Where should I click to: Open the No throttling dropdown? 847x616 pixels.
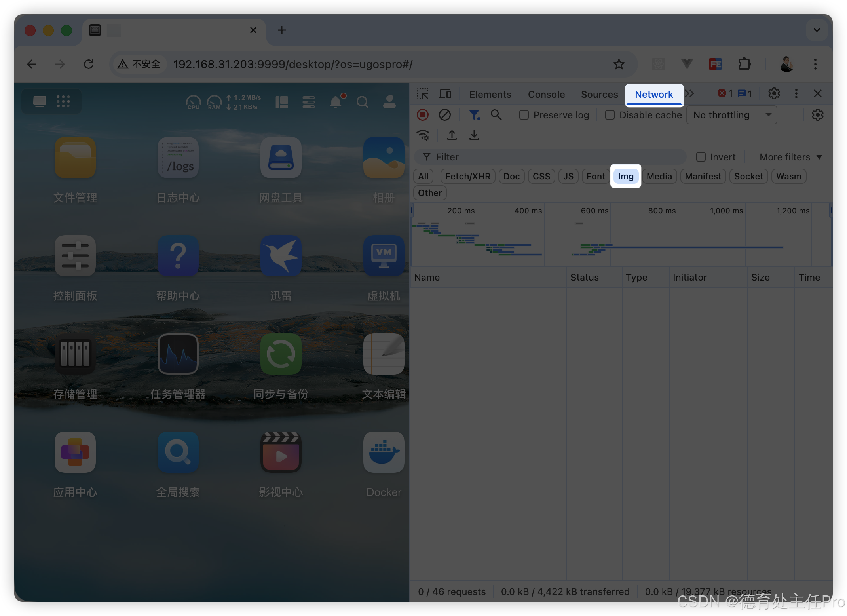pos(731,115)
